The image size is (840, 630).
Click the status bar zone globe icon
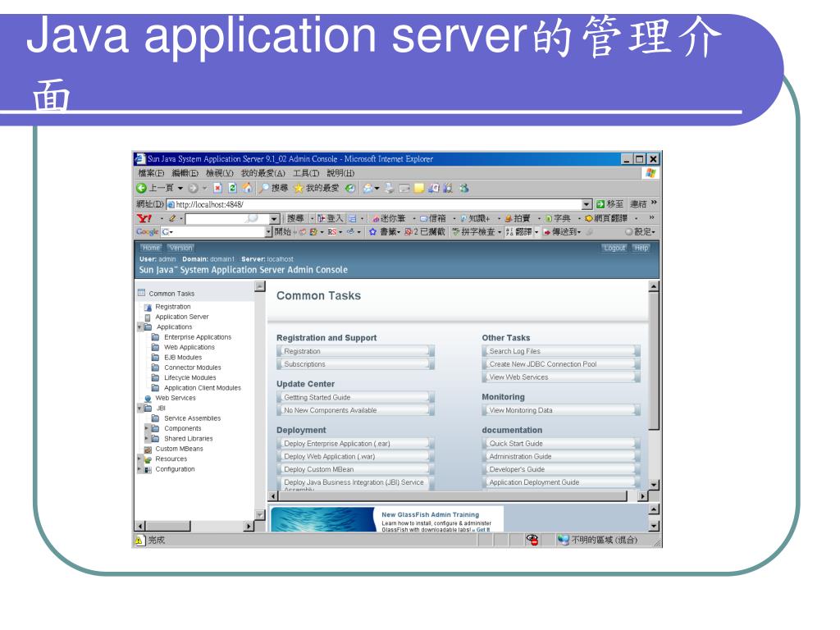click(563, 540)
